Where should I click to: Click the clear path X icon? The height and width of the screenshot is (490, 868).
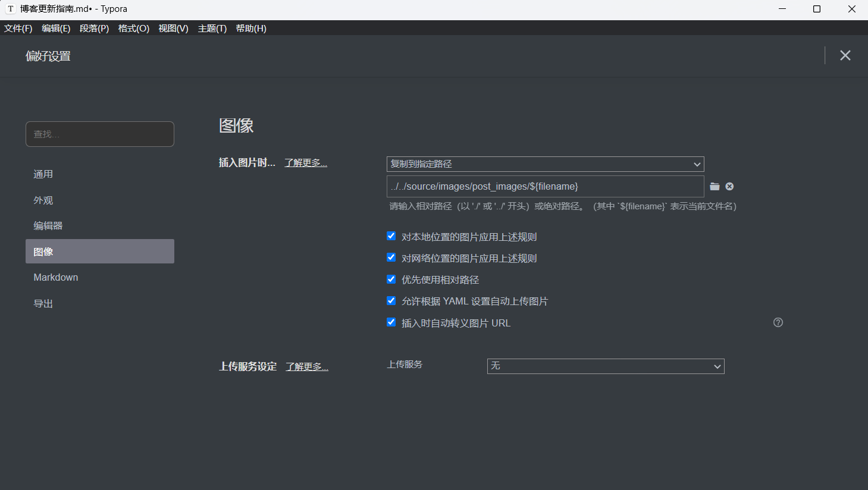(729, 187)
